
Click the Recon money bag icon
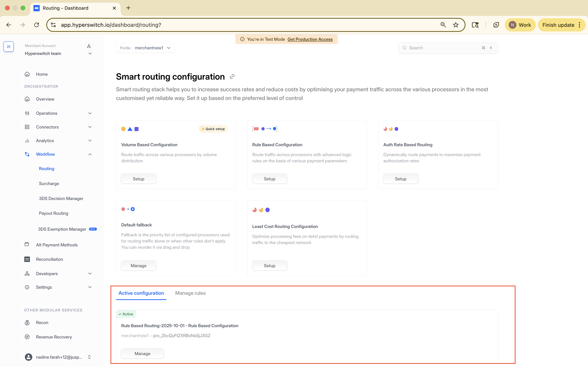click(x=27, y=323)
